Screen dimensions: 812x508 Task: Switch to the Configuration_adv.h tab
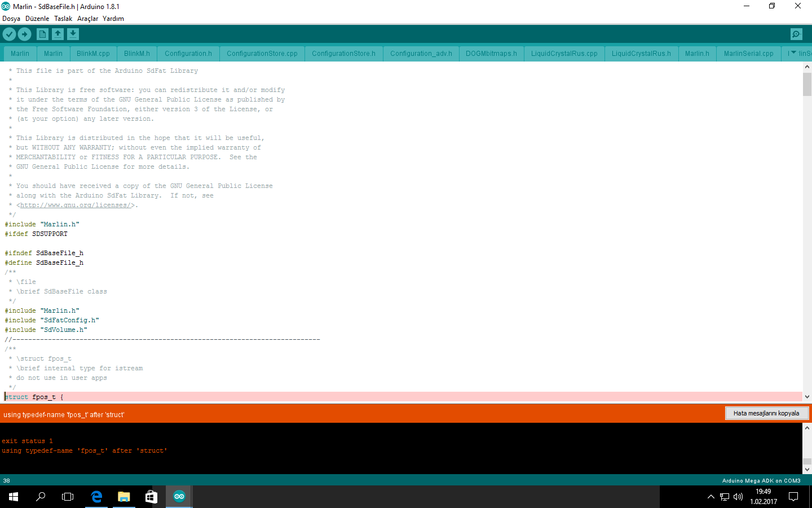tap(421, 54)
